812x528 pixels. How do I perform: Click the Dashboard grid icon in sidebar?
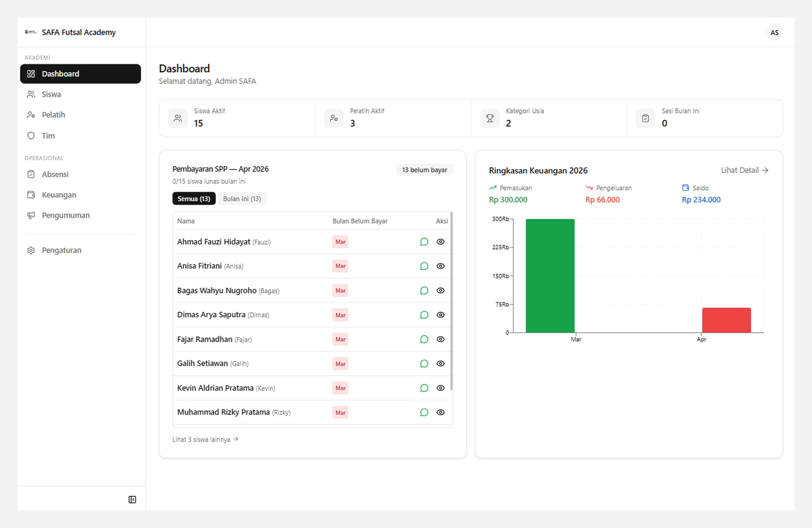tap(31, 74)
